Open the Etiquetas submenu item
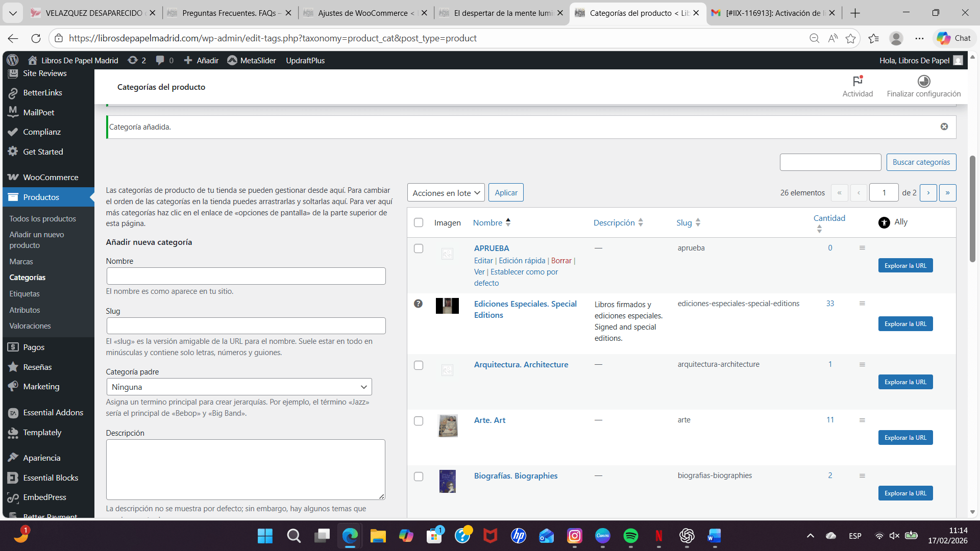This screenshot has height=551, width=980. point(24,294)
